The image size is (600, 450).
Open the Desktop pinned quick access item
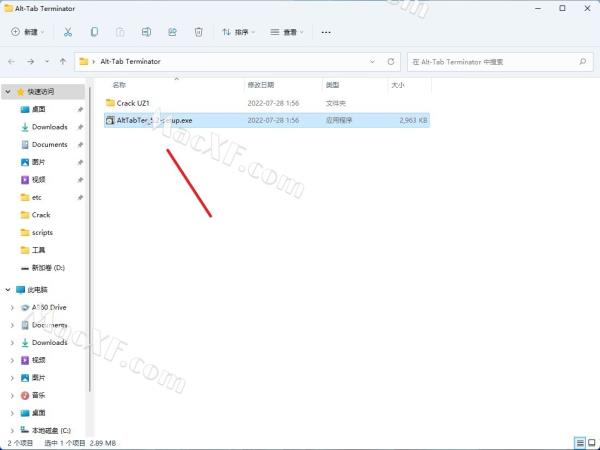pos(38,109)
